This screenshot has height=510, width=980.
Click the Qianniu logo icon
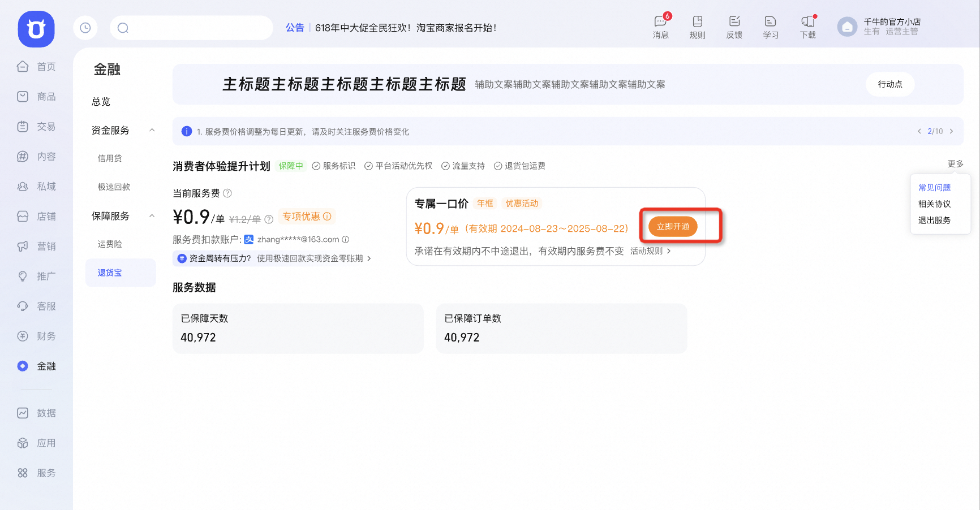(x=36, y=29)
